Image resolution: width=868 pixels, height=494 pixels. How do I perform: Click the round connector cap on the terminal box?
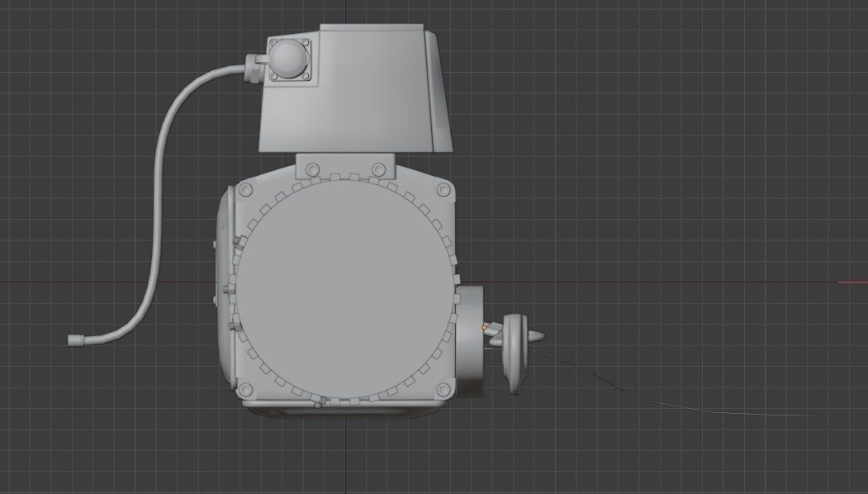tap(288, 58)
